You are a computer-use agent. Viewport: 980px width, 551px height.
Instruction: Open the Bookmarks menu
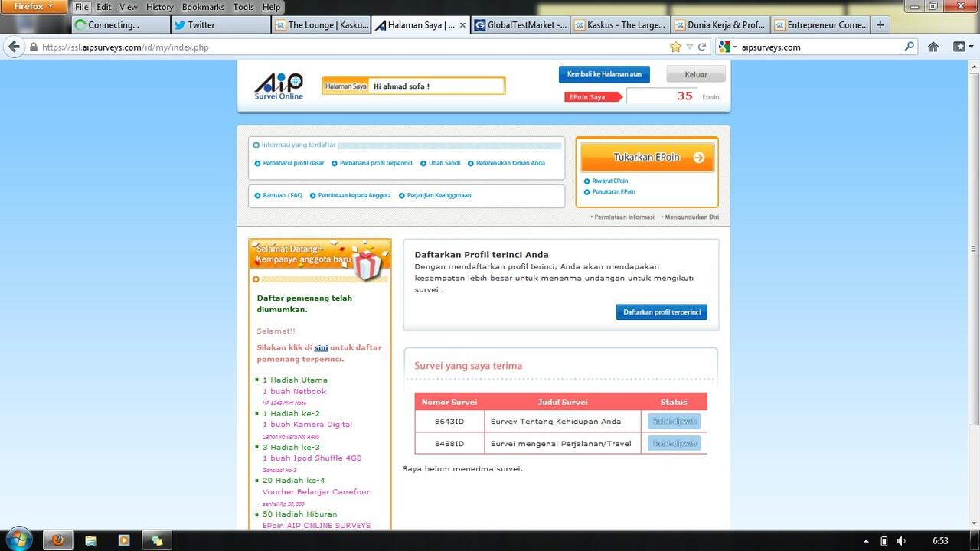(x=203, y=7)
